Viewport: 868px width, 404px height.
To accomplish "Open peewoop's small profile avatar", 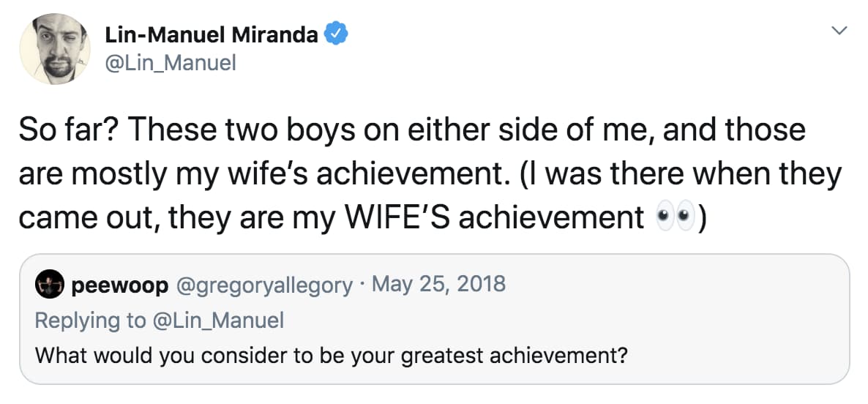I will coord(49,285).
